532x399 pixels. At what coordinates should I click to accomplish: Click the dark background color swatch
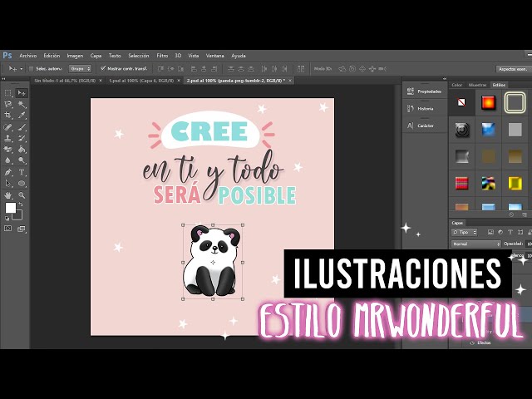(17, 215)
